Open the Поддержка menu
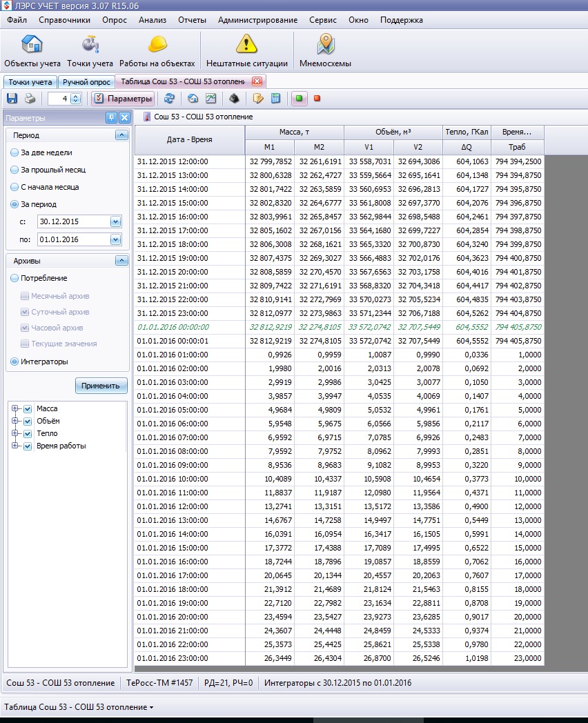This screenshot has height=723, width=588. point(401,20)
